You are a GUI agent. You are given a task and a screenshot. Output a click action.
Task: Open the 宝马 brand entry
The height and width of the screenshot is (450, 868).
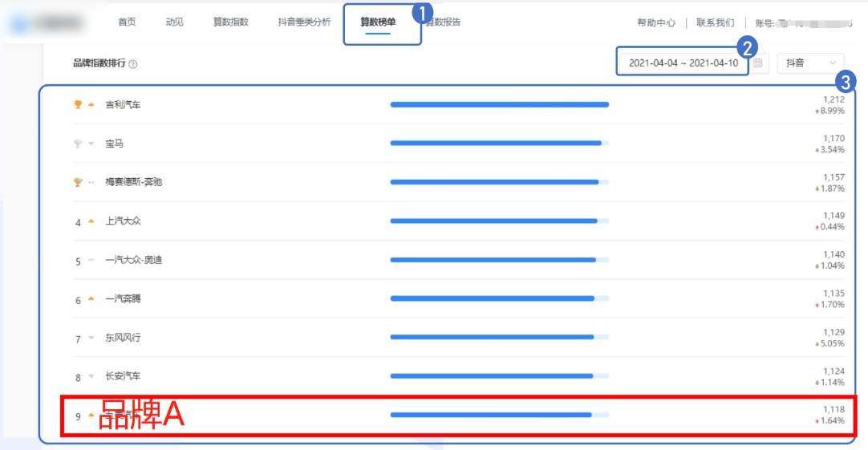point(114,144)
